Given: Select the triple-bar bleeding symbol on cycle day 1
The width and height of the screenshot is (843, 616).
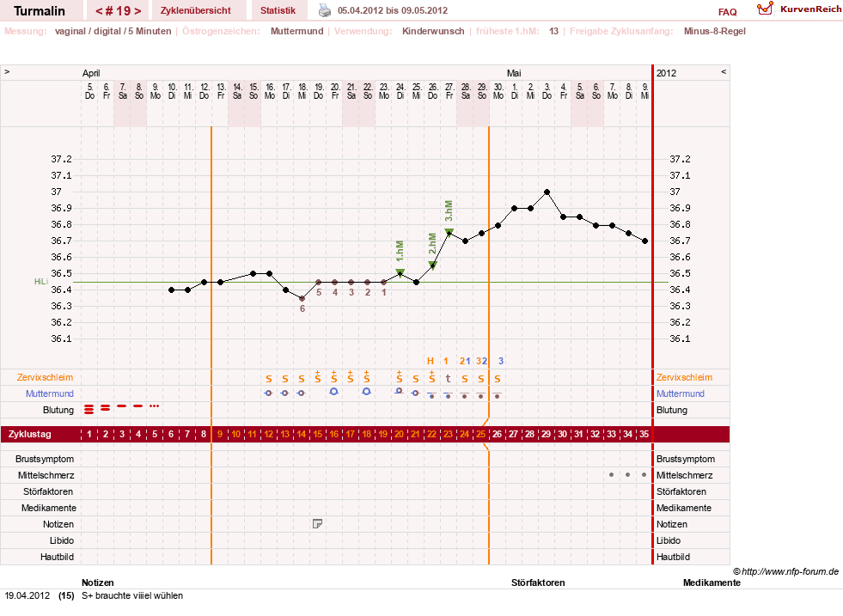Looking at the screenshot, I should (89, 410).
